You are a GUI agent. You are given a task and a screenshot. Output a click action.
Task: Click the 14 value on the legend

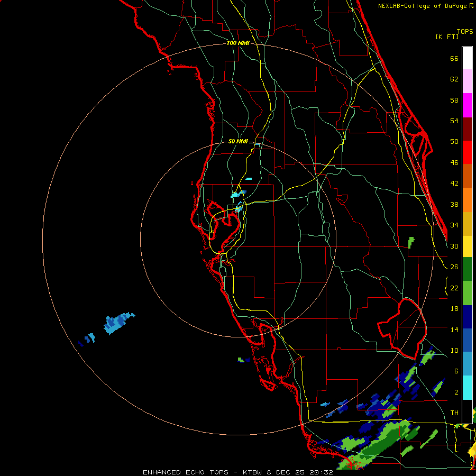(454, 329)
